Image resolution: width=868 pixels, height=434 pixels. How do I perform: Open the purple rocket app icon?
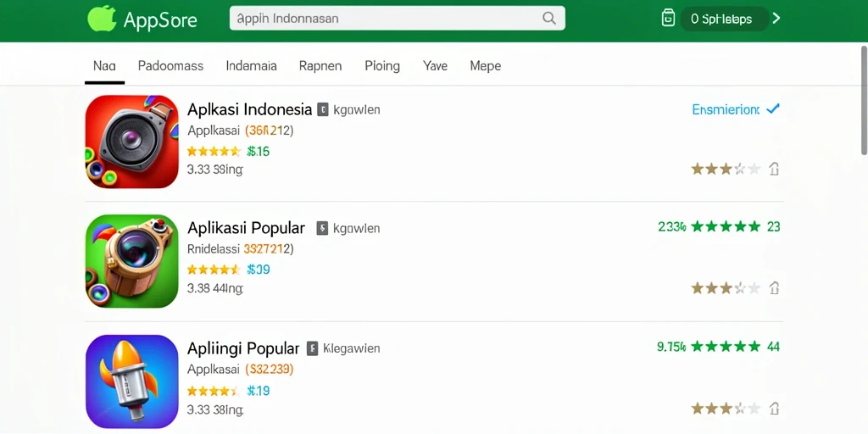point(131,381)
